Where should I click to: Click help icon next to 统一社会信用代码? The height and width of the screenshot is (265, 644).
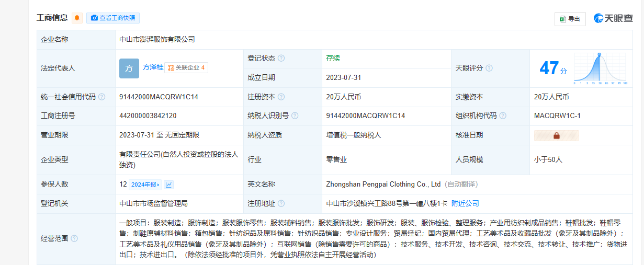102,97
